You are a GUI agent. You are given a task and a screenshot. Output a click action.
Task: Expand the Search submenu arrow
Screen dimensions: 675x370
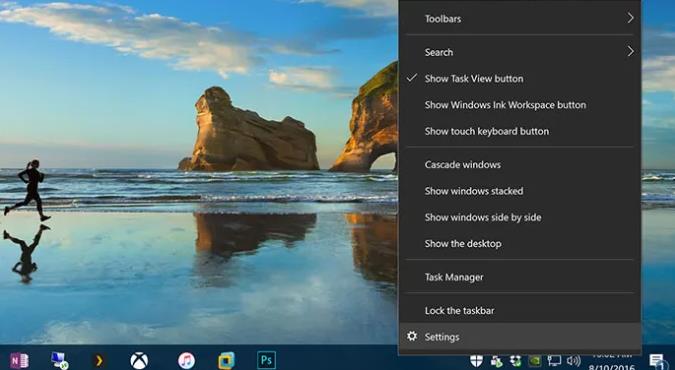click(630, 51)
